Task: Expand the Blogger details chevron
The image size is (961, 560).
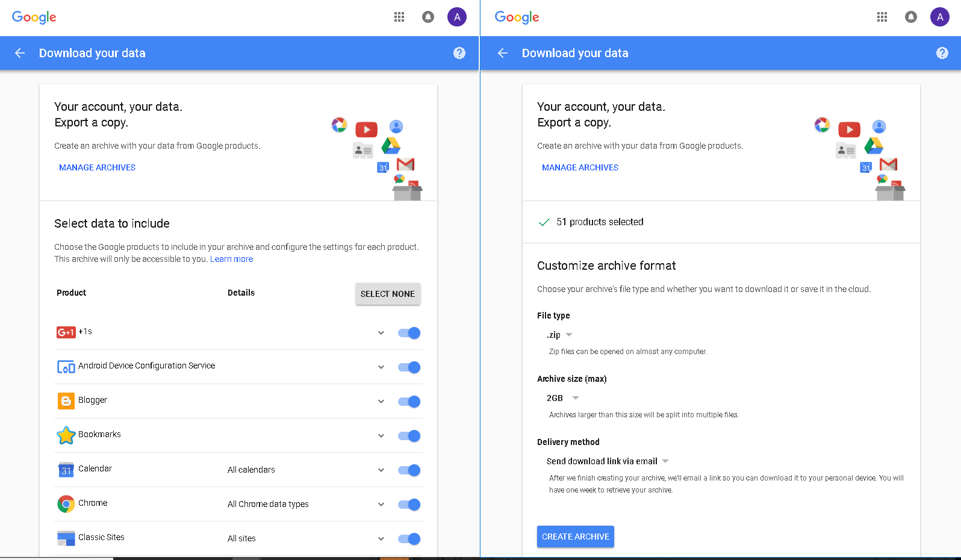Action: 381,402
